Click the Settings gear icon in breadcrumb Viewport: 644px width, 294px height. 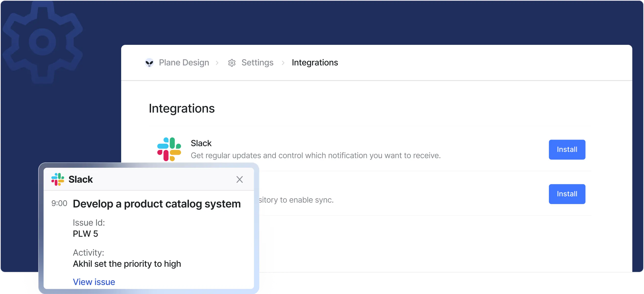click(x=232, y=63)
